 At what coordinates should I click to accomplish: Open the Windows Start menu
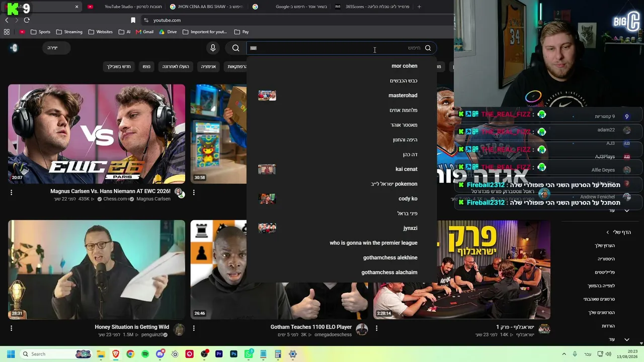click(11, 354)
